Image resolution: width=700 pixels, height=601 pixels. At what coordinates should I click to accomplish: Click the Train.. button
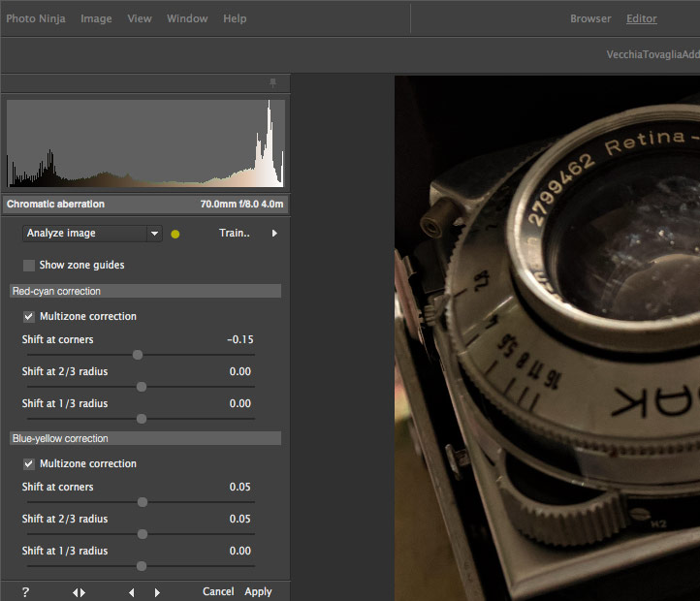click(235, 233)
